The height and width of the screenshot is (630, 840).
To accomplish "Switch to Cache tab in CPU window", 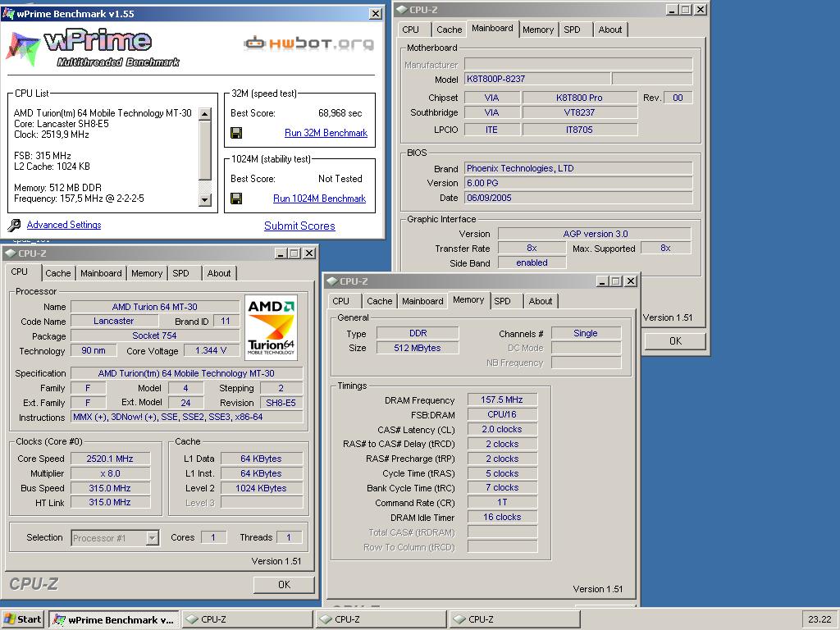I will point(58,273).
